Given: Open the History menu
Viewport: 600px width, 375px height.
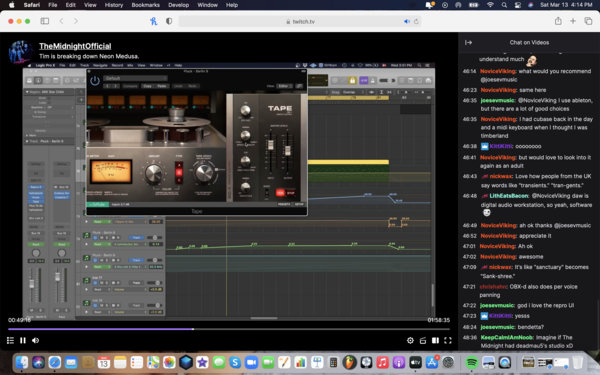Looking at the screenshot, I should (x=114, y=5).
